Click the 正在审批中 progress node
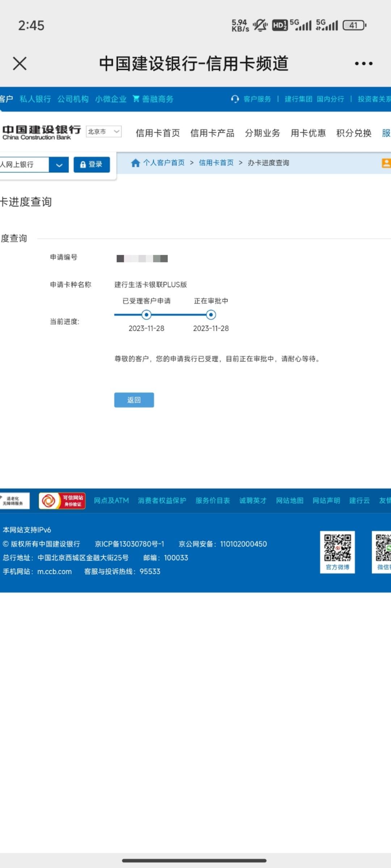This screenshot has width=391, height=868. tap(211, 315)
